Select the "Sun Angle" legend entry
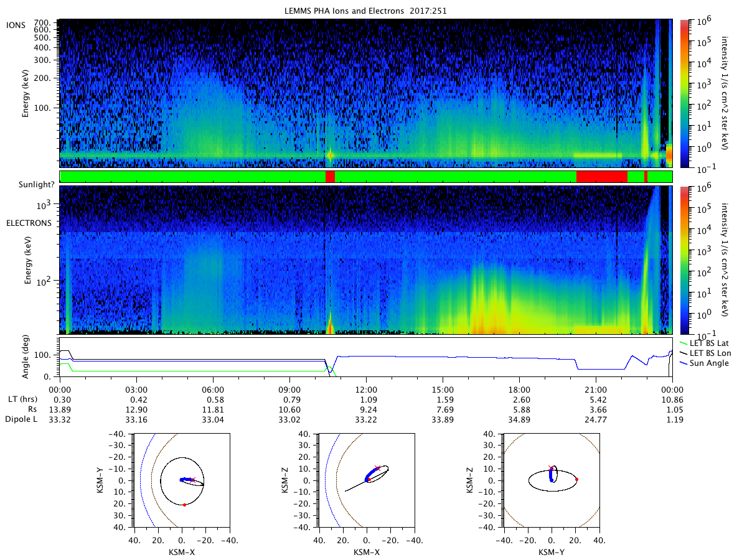Viewport: 747px width, 560px height. click(x=706, y=362)
